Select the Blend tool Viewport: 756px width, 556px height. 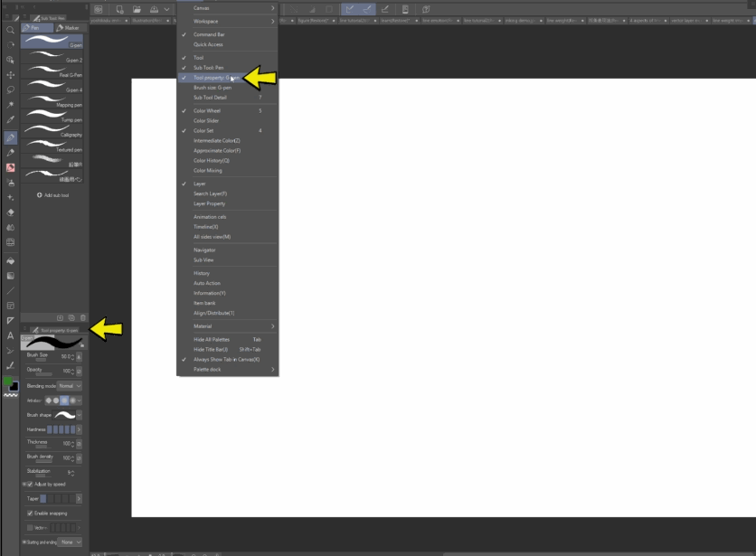coord(10,227)
